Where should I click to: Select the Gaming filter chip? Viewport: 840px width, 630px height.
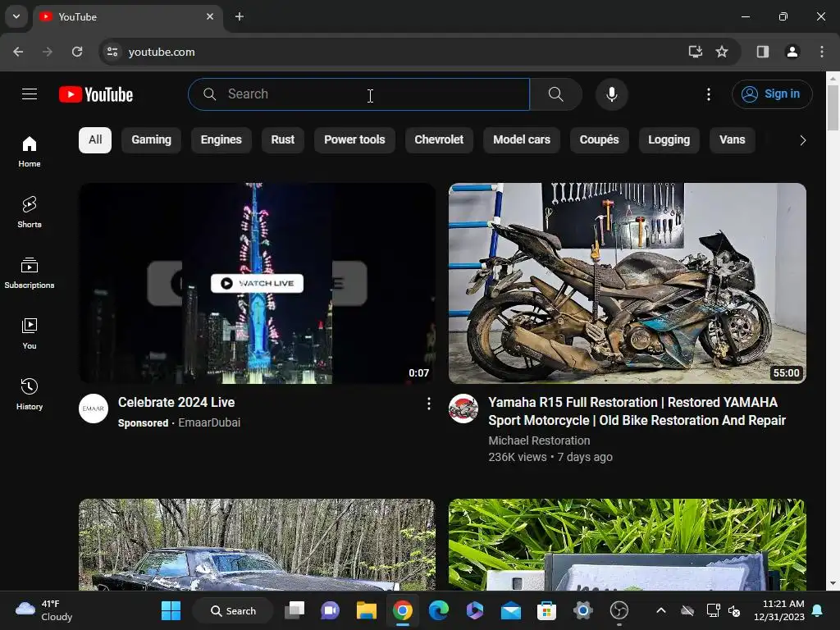pos(152,140)
